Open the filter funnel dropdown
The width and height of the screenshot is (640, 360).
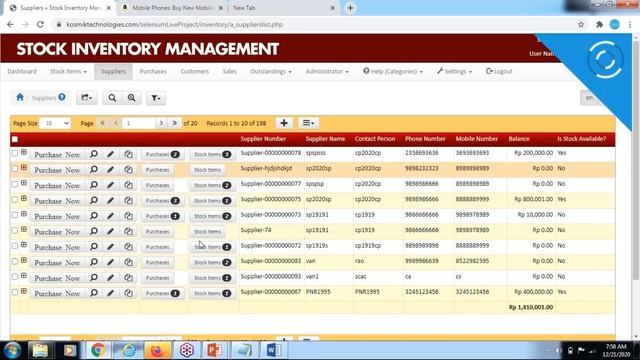pyautogui.click(x=156, y=98)
